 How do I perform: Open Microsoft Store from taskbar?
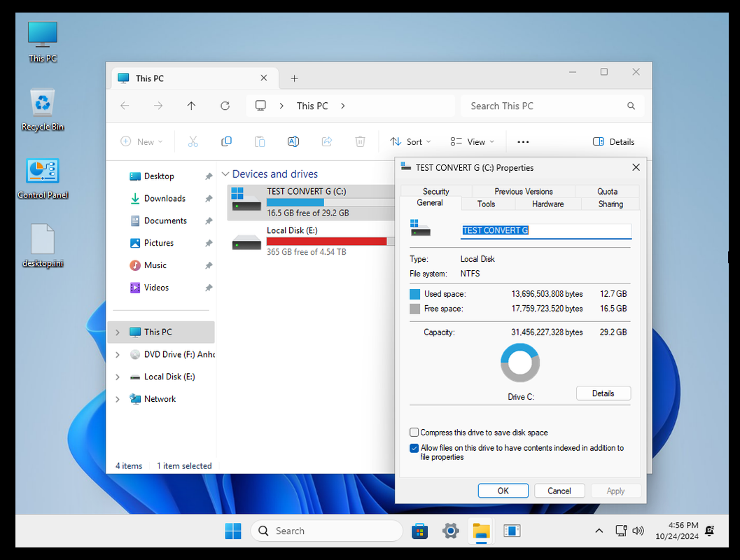tap(419, 531)
